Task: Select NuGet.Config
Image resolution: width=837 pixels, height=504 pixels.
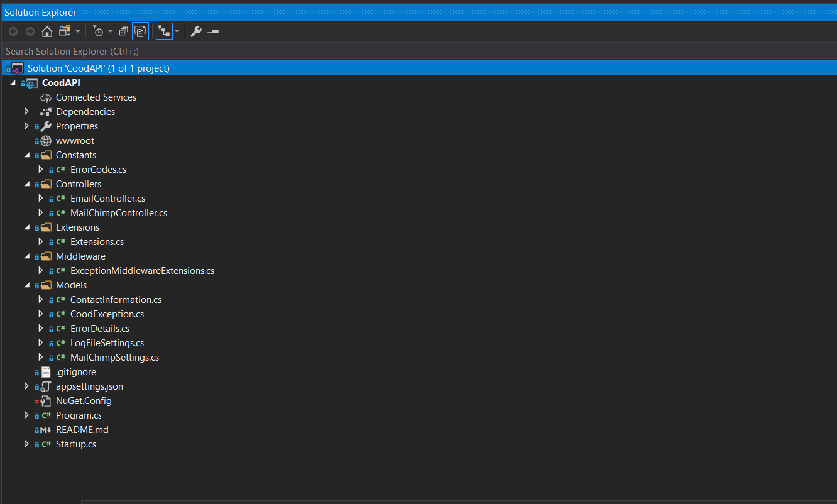Action: (84, 401)
